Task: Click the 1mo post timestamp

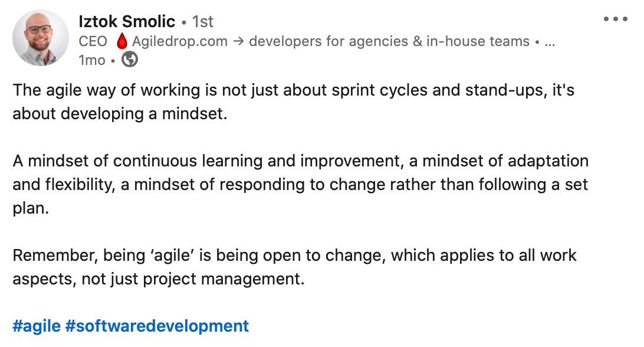Action: point(92,60)
